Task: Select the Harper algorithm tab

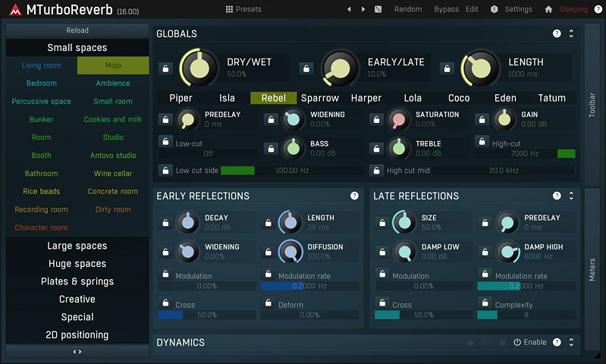Action: click(366, 98)
